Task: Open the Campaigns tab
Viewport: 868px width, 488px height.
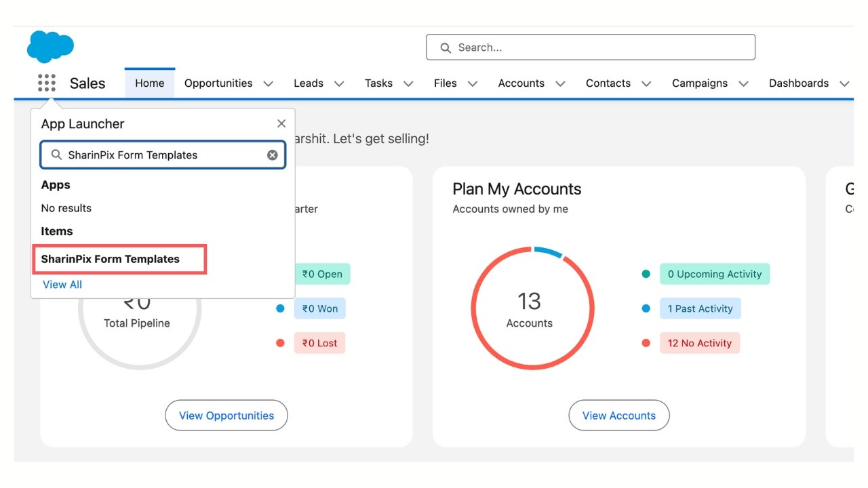Action: coord(700,83)
